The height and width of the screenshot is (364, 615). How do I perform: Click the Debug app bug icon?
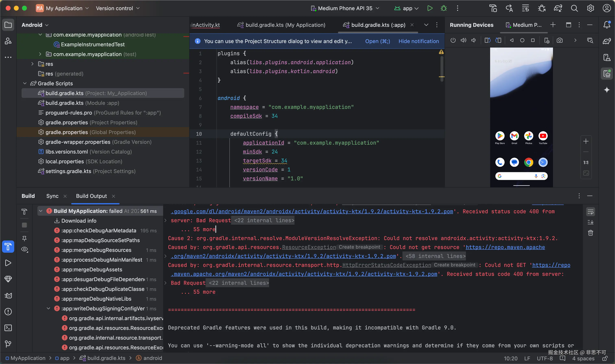[x=444, y=8]
